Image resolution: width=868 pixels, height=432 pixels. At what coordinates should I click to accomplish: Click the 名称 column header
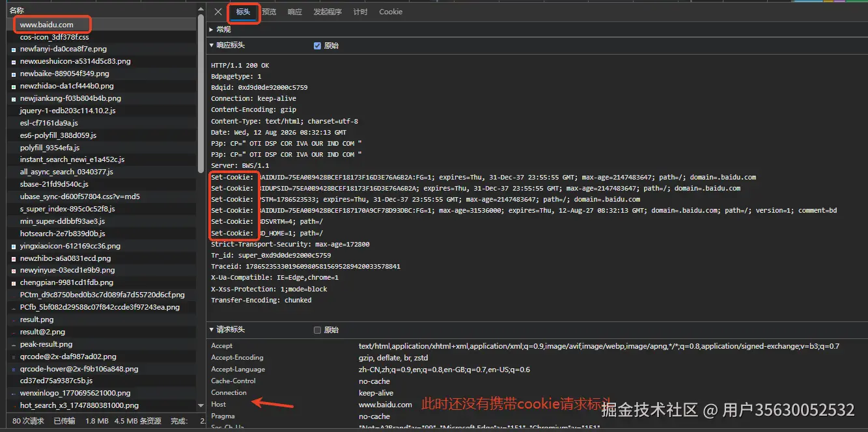coord(17,10)
